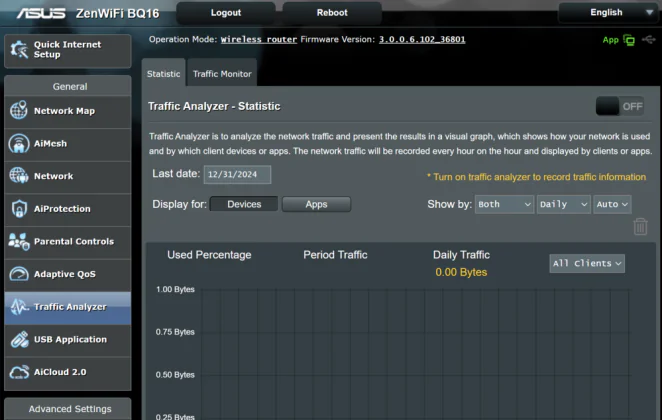Click the Parental Controls people icon
Image resolution: width=662 pixels, height=420 pixels.
click(19, 241)
